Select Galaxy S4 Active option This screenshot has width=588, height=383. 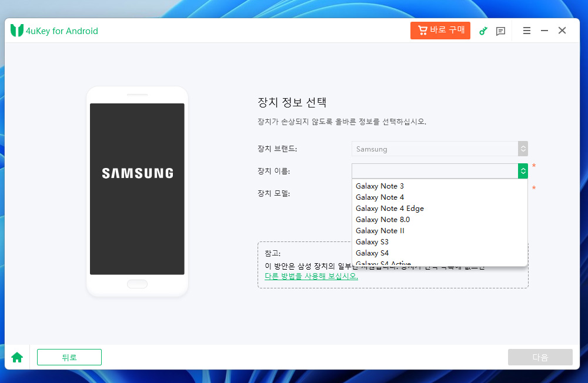439,263
